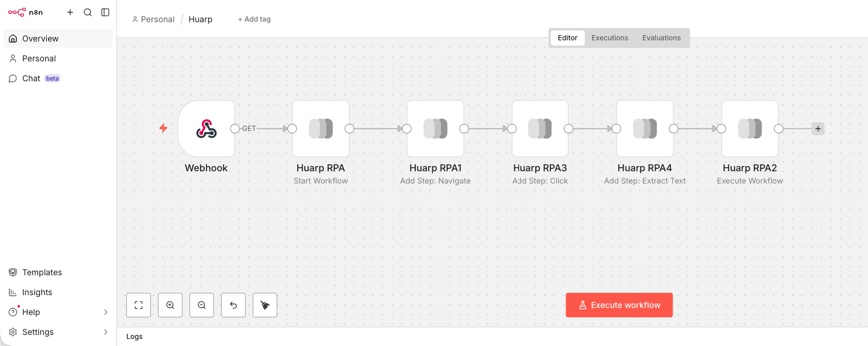The width and height of the screenshot is (868, 346).
Task: Add node after Huarp RPA2 with plus
Action: (x=818, y=129)
